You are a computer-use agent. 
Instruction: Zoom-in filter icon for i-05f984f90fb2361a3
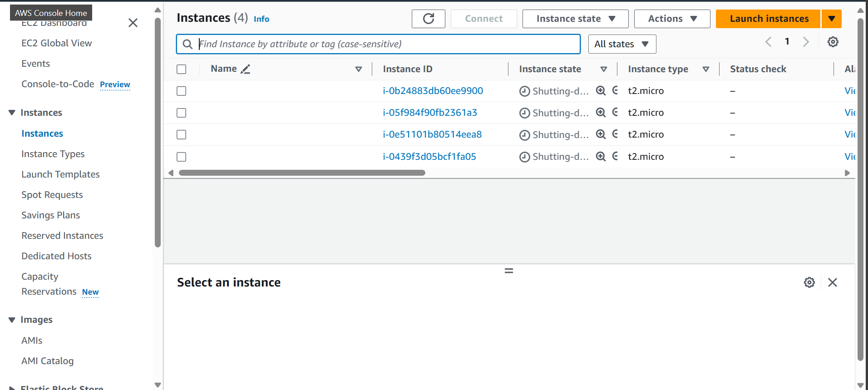(x=601, y=112)
